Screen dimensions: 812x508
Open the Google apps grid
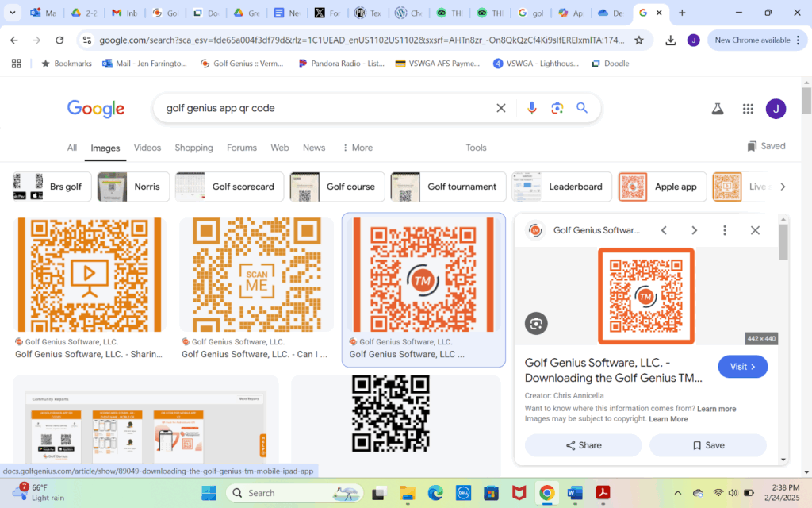pyautogui.click(x=748, y=109)
